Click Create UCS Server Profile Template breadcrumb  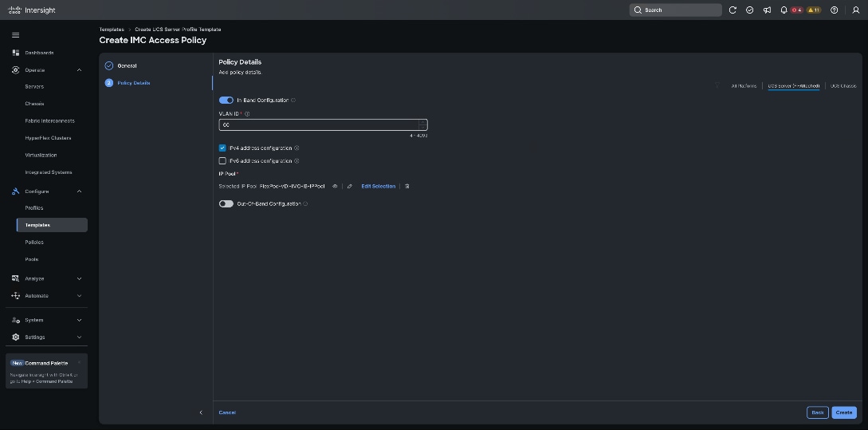(178, 30)
